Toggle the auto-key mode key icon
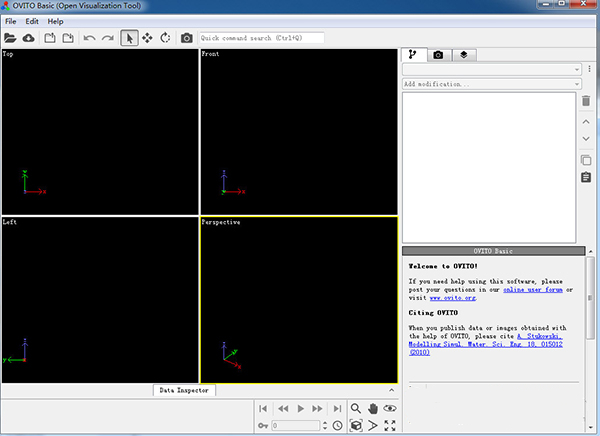 263,425
